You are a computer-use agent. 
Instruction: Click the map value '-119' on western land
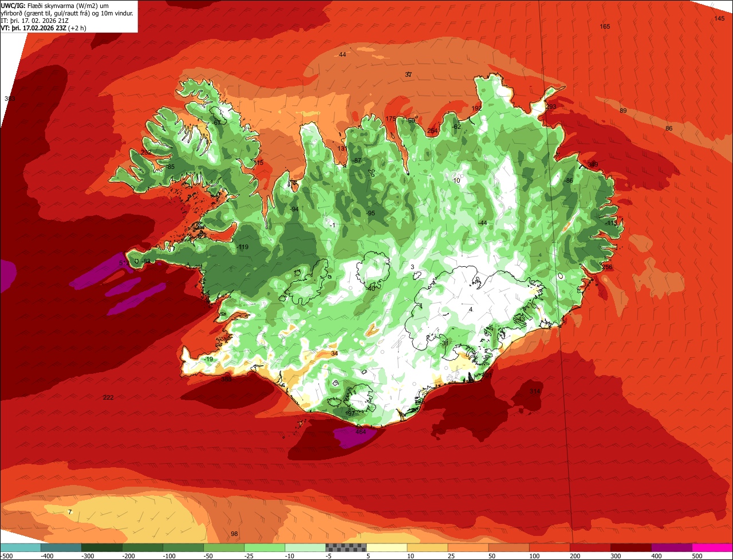[242, 247]
